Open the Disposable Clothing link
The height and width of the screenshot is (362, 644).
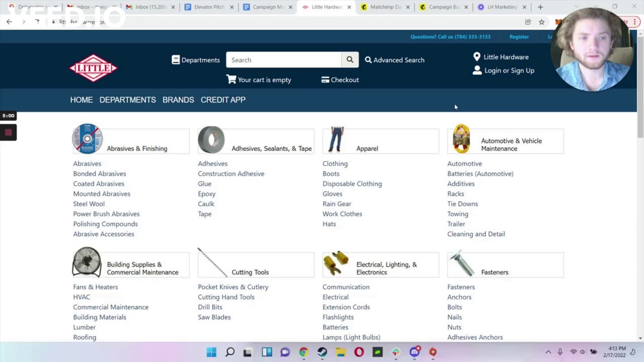point(352,184)
